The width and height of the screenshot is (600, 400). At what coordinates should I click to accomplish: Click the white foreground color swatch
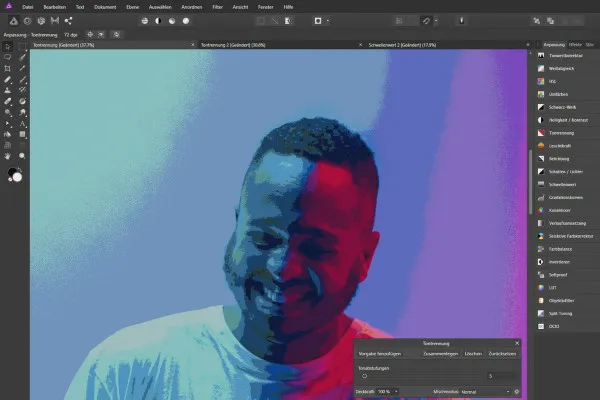coord(17,177)
